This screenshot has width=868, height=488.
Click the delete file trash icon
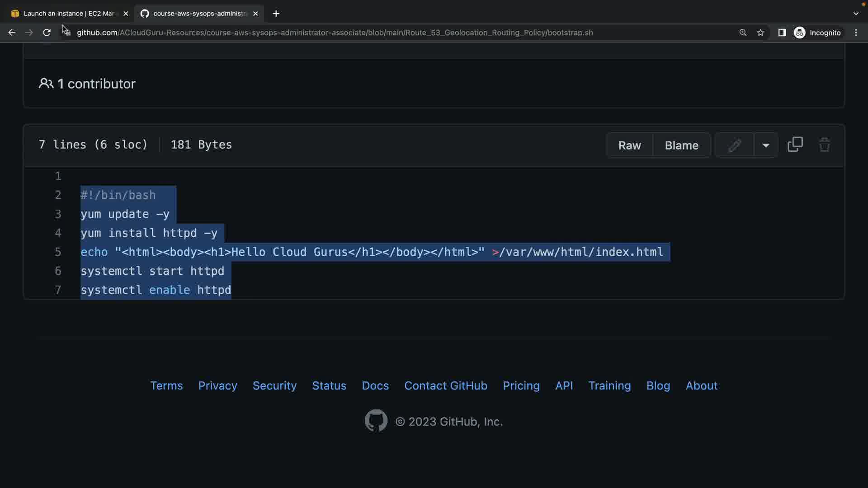(824, 145)
